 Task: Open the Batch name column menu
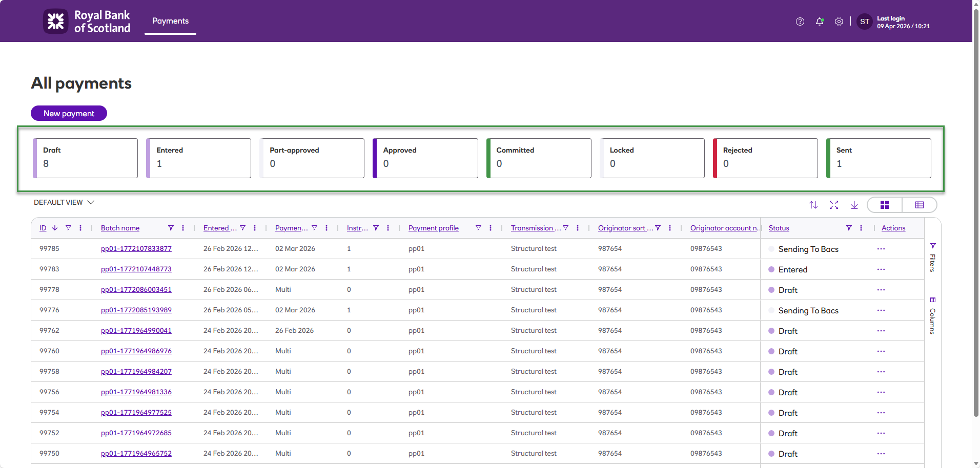click(183, 228)
